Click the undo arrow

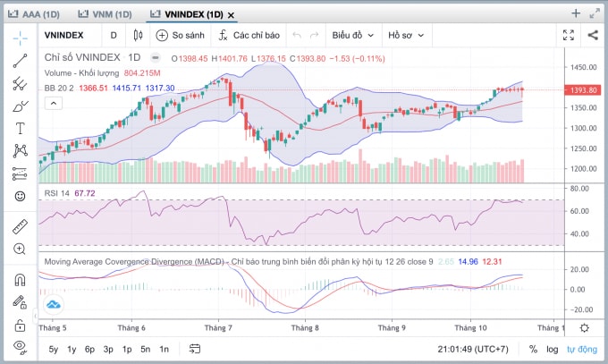(x=297, y=35)
